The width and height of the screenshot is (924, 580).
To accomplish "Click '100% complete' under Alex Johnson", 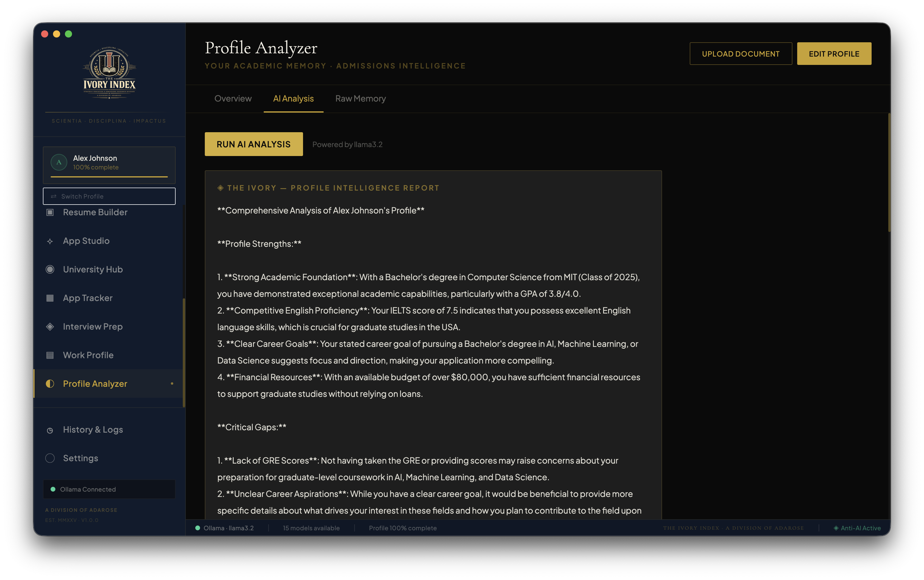I will point(96,167).
